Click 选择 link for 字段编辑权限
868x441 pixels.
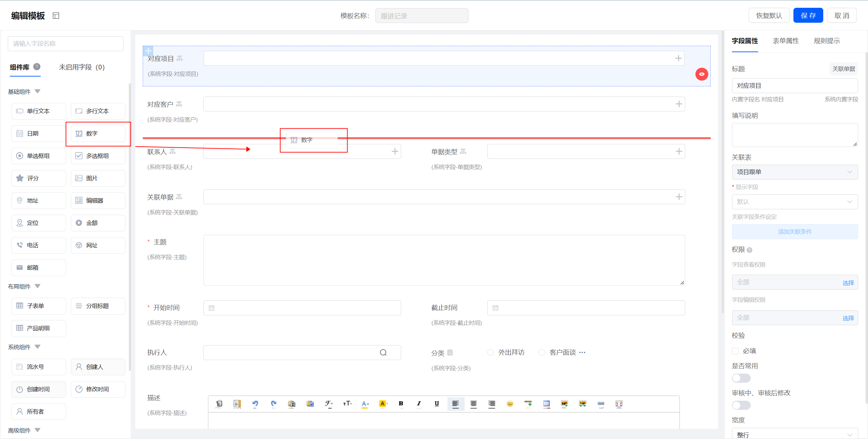[x=848, y=318]
